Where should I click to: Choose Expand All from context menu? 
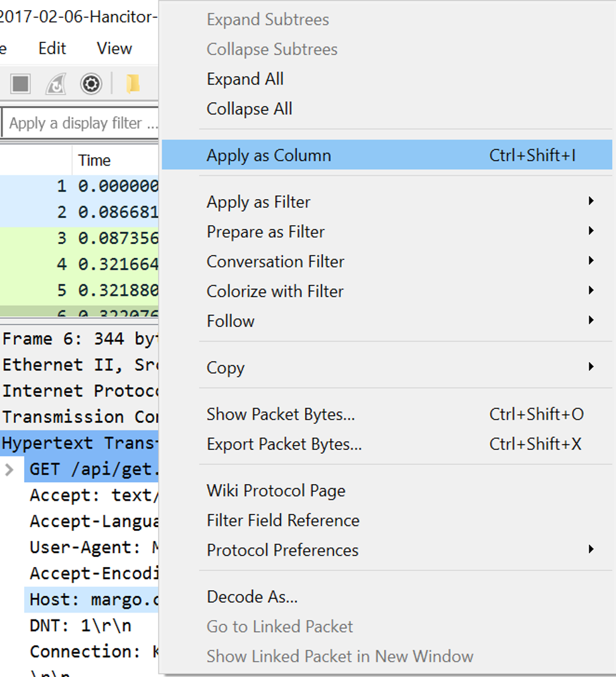[245, 79]
